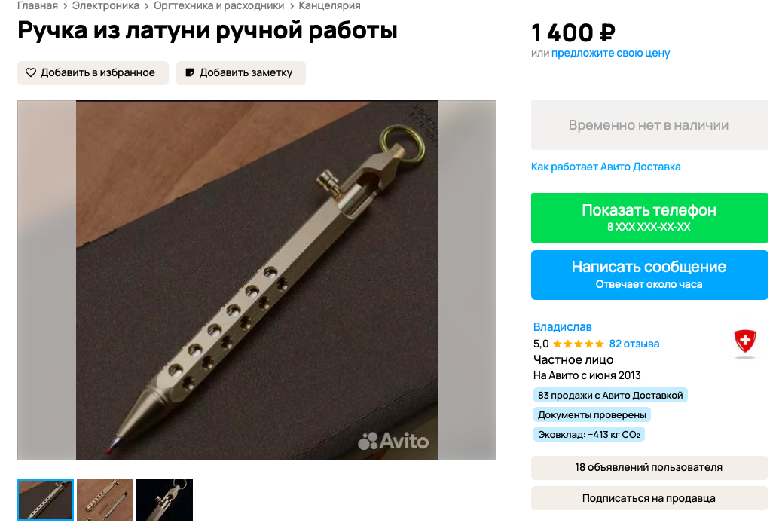Open Как работает Авито Доставка link
The width and height of the screenshot is (776, 532).
pos(606,167)
